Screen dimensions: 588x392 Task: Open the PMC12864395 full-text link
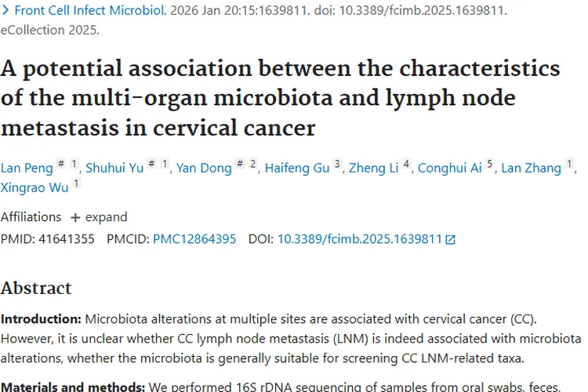click(194, 239)
